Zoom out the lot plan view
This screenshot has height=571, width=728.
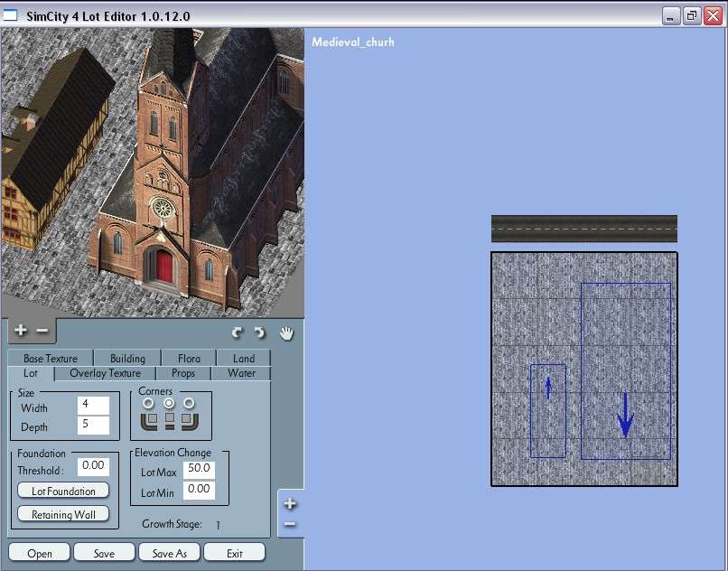click(290, 525)
